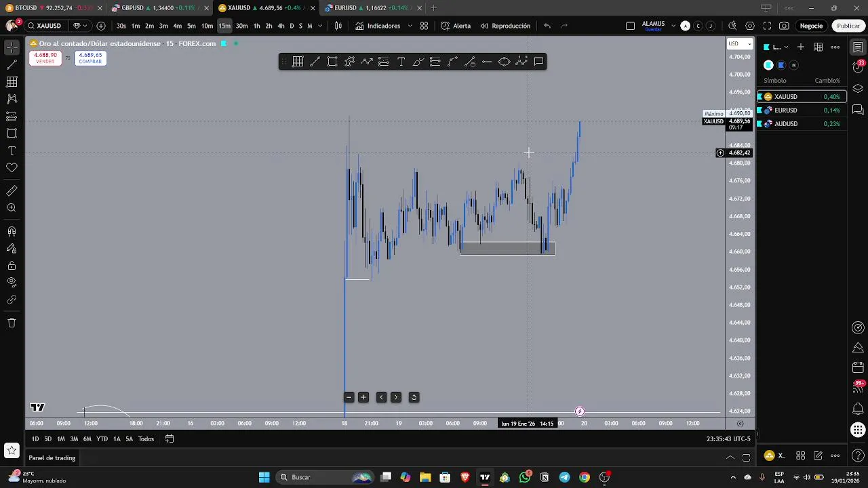Click the COMPRAR 4.689,65 buy button
Image resolution: width=868 pixels, height=488 pixels.
(90, 58)
